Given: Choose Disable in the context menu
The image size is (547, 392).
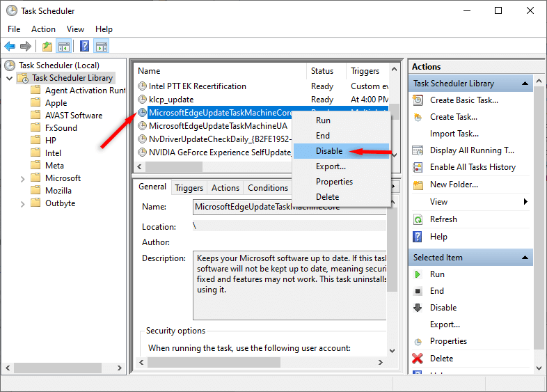Looking at the screenshot, I should click(341, 151).
